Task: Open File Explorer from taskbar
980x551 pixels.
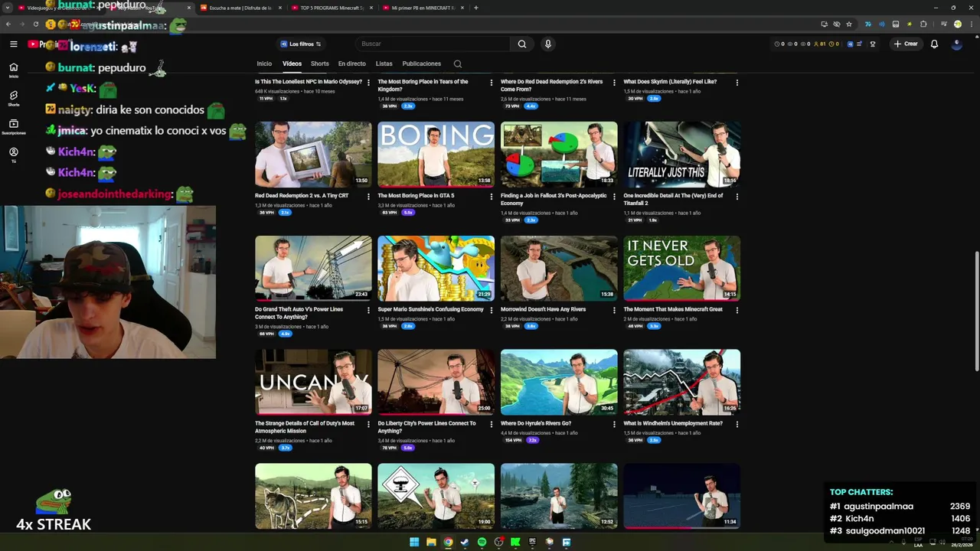Action: pyautogui.click(x=431, y=542)
